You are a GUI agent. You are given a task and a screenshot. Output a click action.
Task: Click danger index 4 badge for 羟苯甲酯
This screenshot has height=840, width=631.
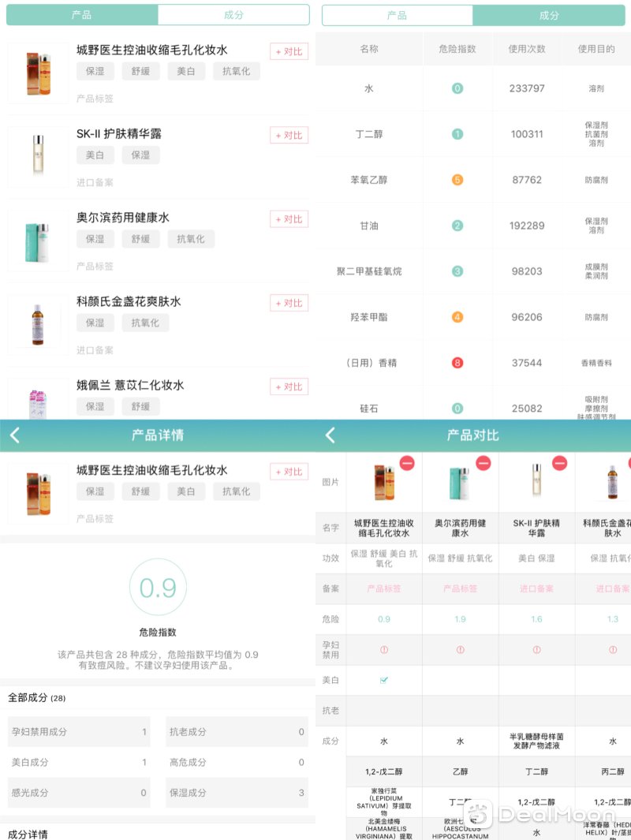pyautogui.click(x=457, y=317)
